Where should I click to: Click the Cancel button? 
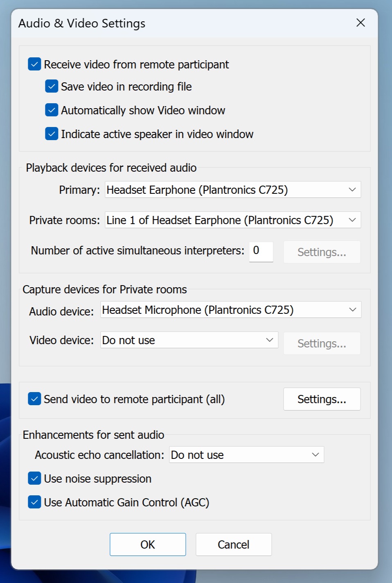[234, 544]
